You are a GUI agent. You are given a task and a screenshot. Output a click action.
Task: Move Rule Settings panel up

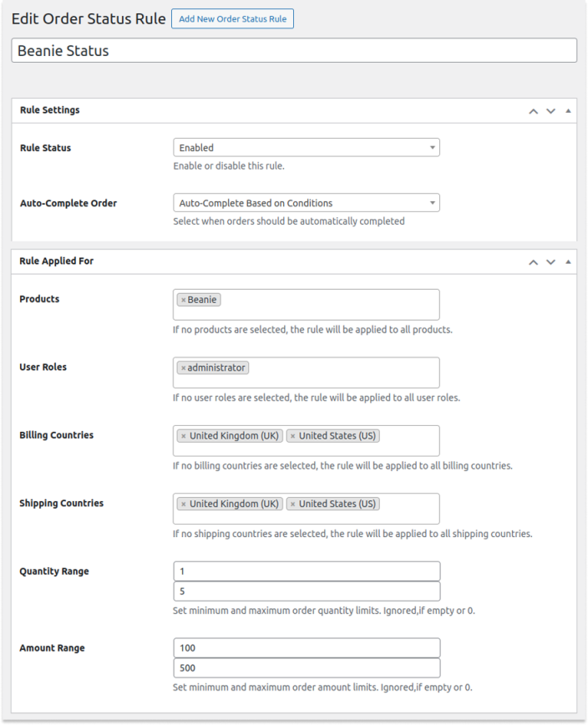pos(533,111)
